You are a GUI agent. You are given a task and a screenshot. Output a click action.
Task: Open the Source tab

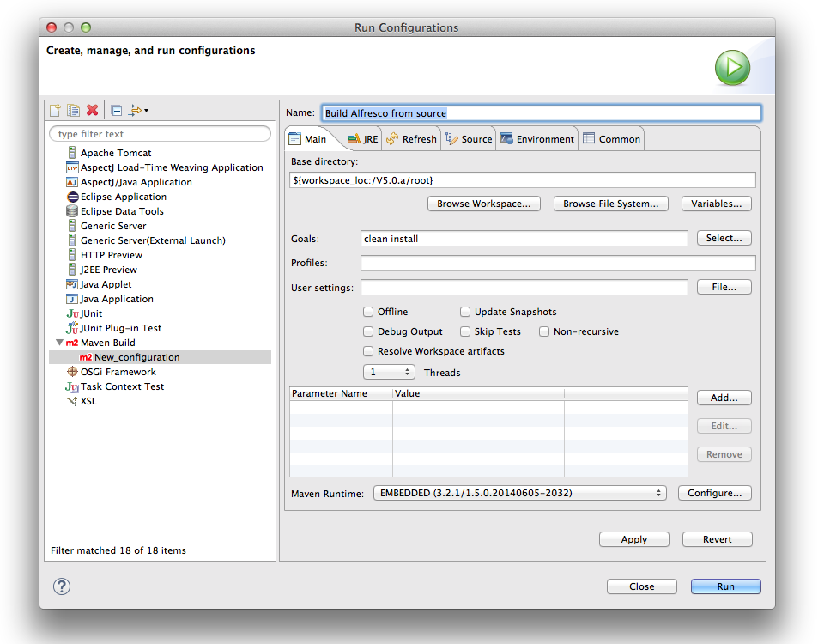(469, 139)
